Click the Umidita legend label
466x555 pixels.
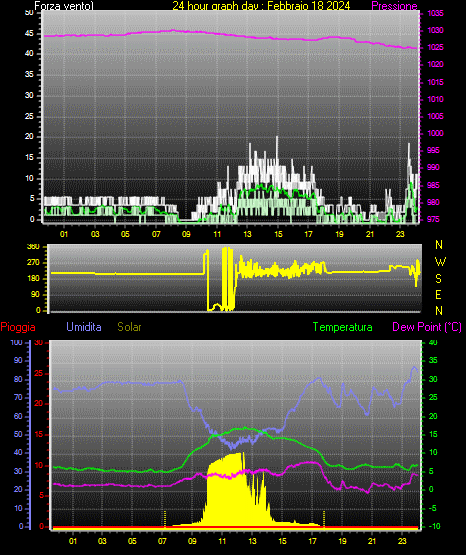[84, 327]
